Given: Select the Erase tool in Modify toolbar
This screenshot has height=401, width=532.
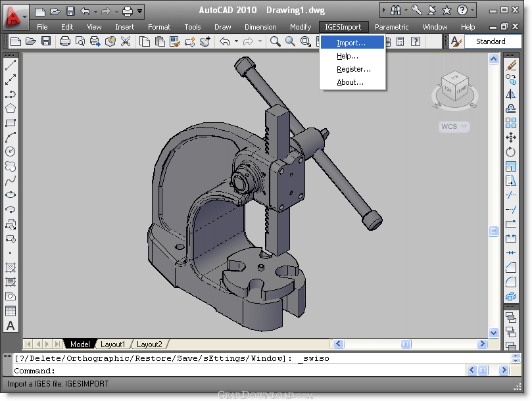Looking at the screenshot, I should [x=511, y=65].
